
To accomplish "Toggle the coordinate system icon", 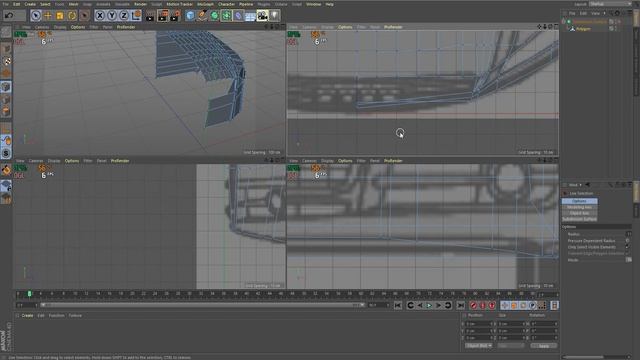I will (136, 16).
